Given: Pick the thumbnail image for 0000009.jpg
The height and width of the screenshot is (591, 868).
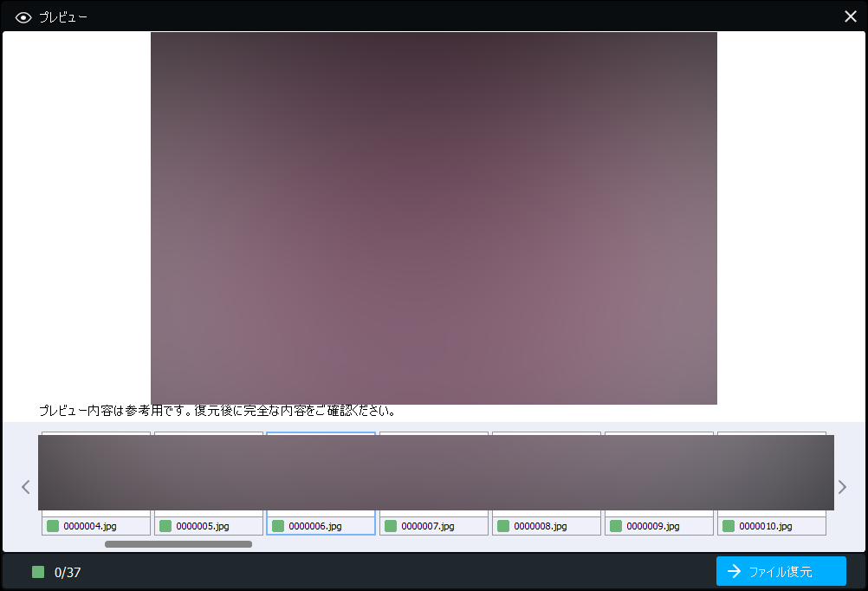Looking at the screenshot, I should [659, 474].
